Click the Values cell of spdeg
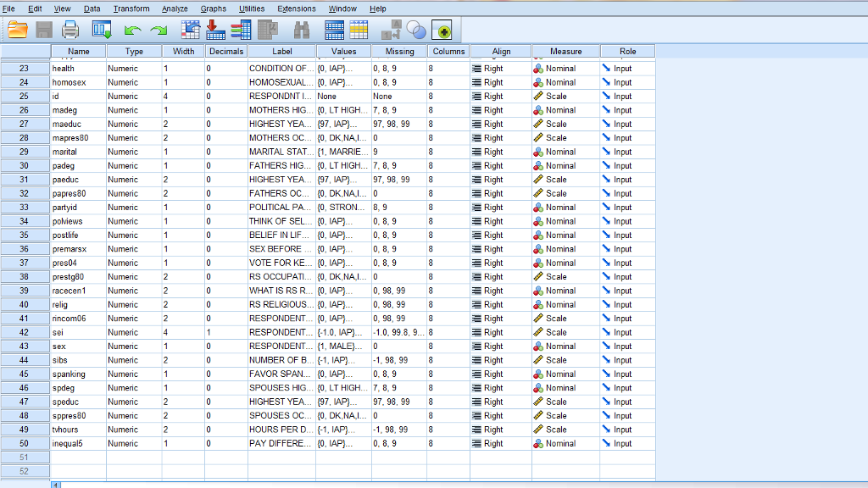This screenshot has height=488, width=868. point(344,387)
